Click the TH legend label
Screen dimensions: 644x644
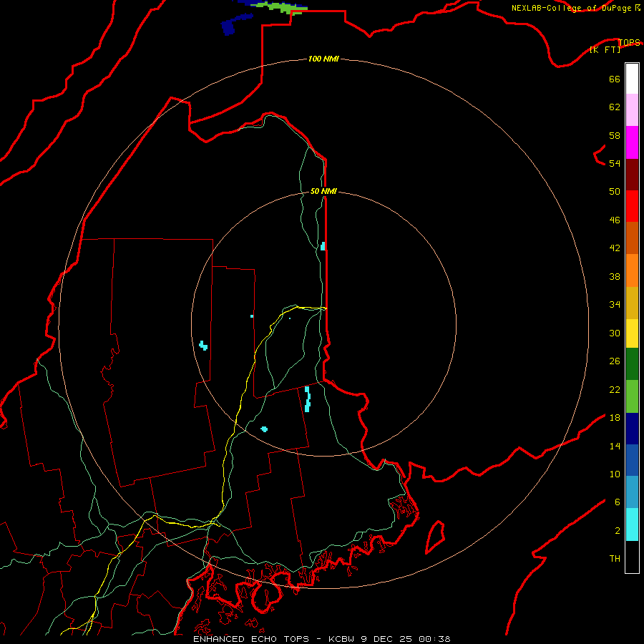point(615,558)
